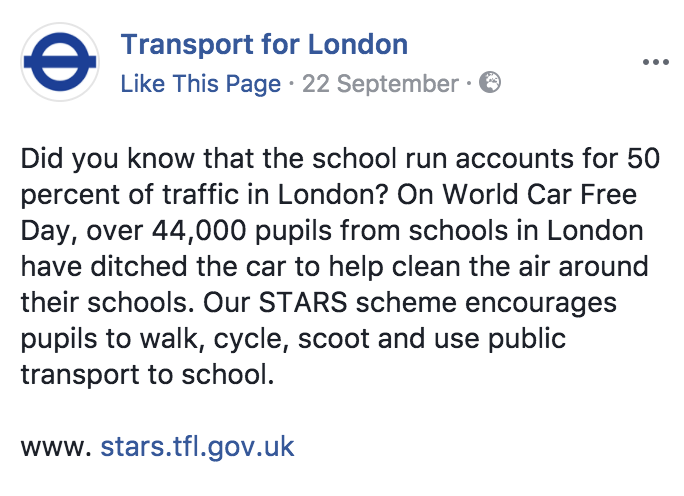Open the 22 September timestamp link
684x496 pixels.
[381, 84]
